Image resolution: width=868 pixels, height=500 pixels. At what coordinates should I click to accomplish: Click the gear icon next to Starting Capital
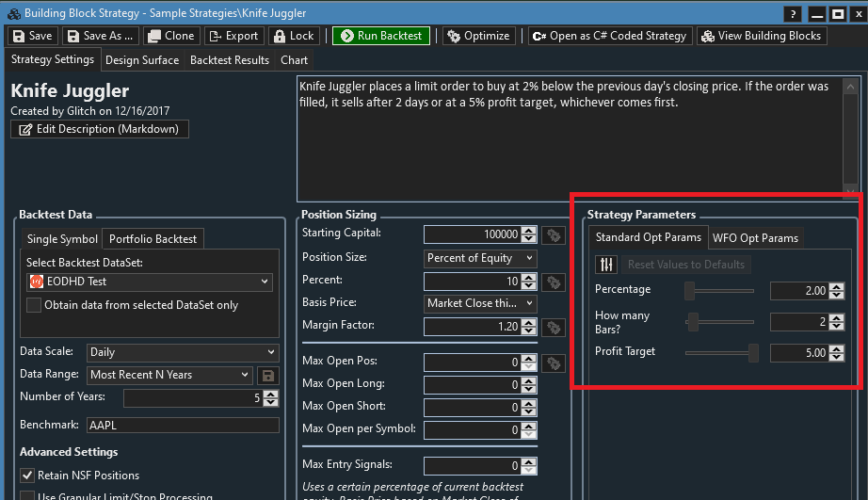553,234
